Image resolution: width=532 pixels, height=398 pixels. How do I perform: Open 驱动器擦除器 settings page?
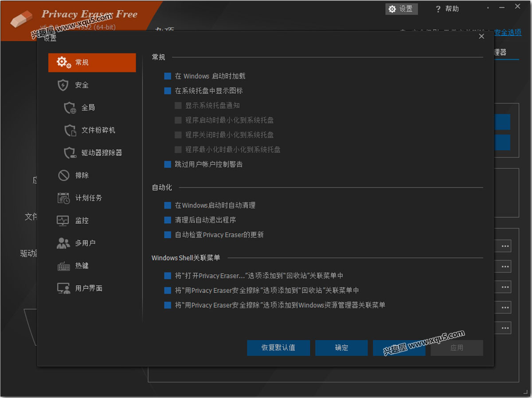pyautogui.click(x=92, y=153)
